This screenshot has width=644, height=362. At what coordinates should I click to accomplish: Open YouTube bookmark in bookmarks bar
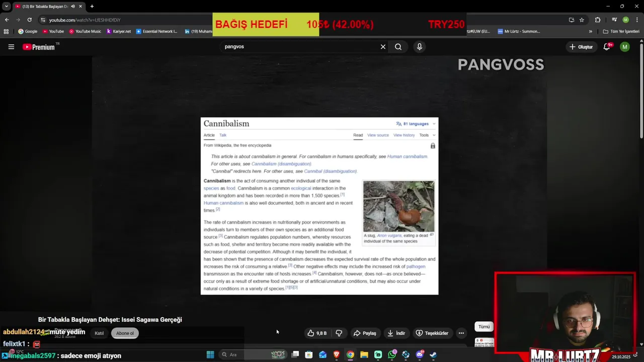pyautogui.click(x=53, y=31)
